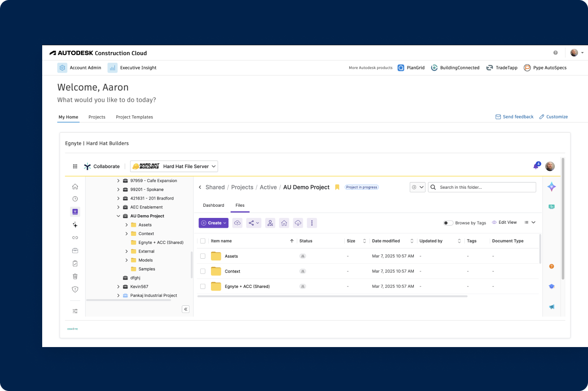Open the Project Templates tab
588x391 pixels.
(134, 117)
